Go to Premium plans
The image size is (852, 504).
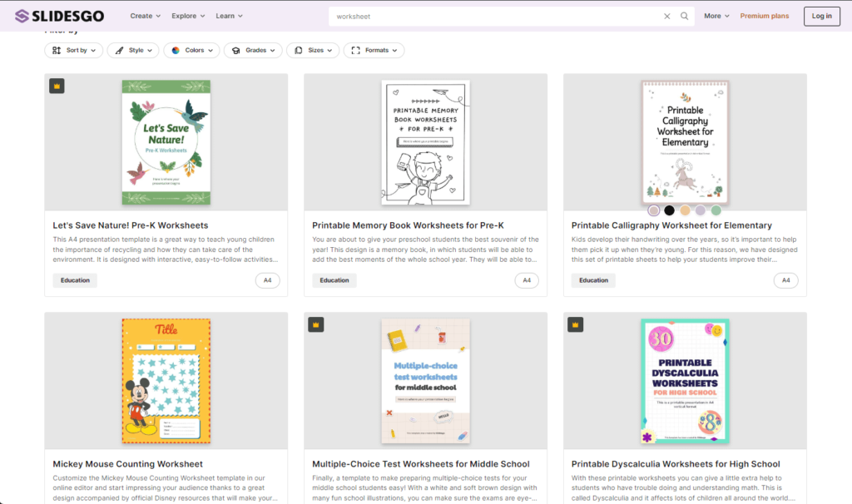tap(765, 16)
